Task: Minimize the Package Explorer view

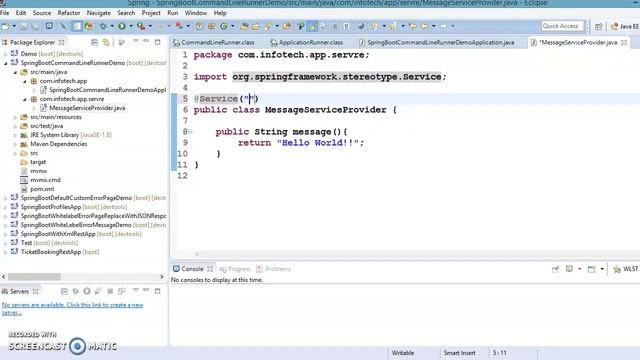Action: (x=146, y=41)
